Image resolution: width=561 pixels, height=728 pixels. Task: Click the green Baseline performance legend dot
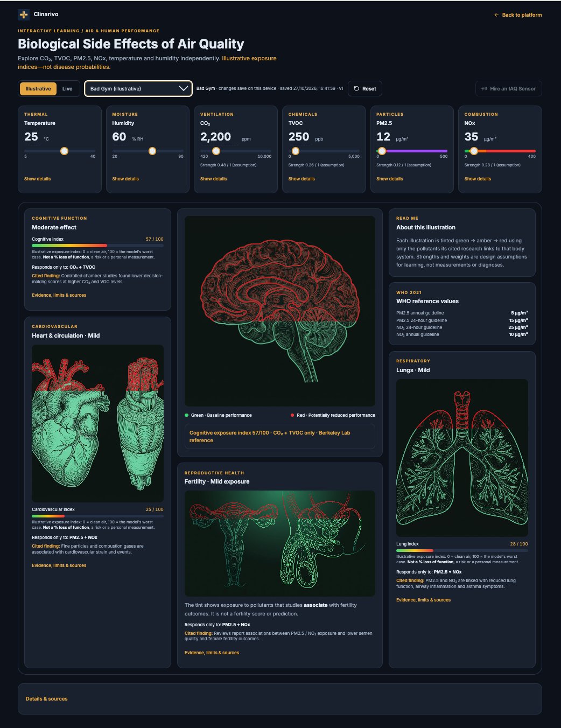point(186,415)
